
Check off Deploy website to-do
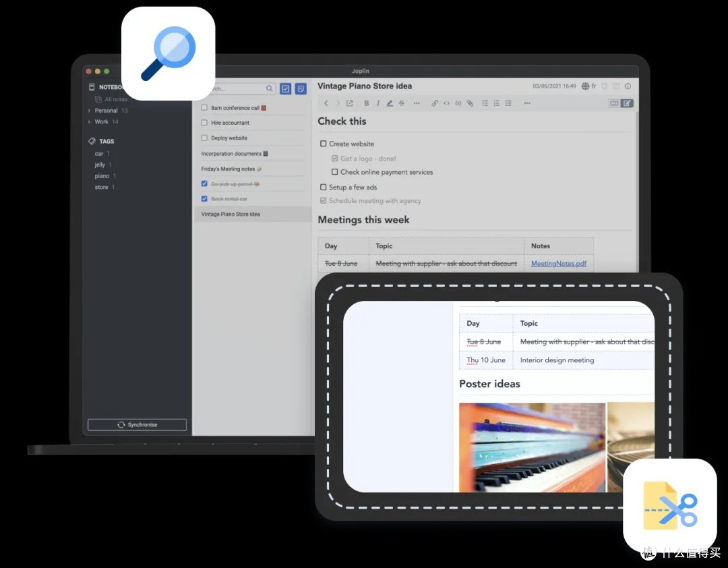[204, 138]
